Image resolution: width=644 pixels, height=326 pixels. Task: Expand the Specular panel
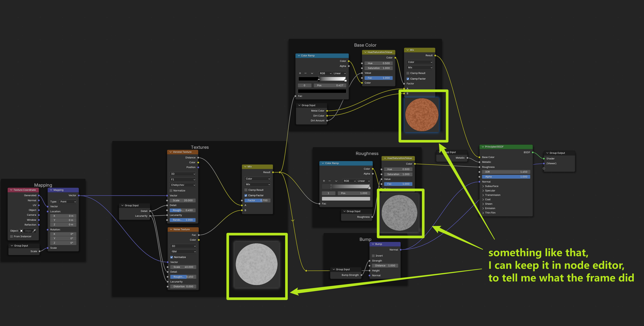490,190
